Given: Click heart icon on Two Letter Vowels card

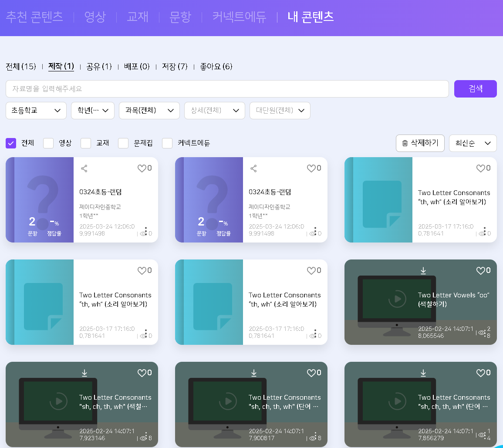Looking at the screenshot, I should coord(481,271).
